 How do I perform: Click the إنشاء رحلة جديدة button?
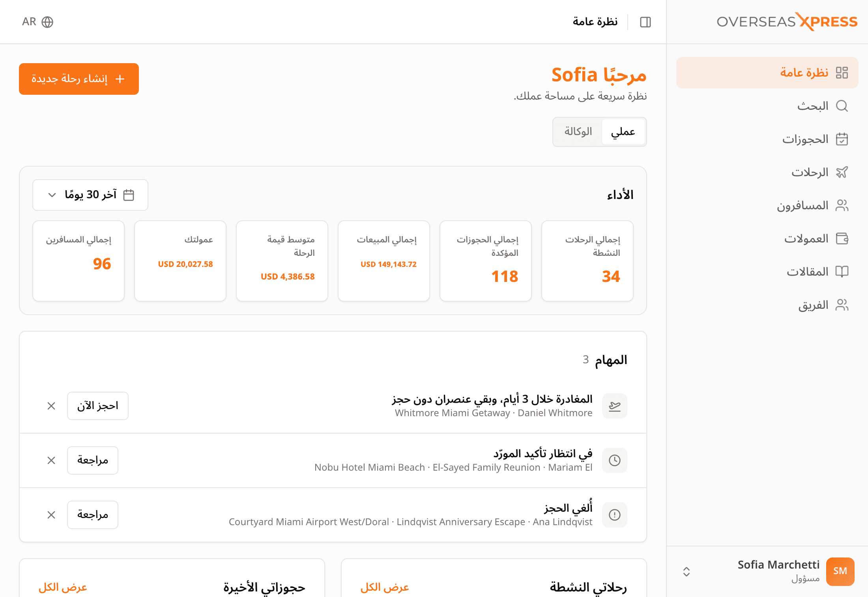79,79
